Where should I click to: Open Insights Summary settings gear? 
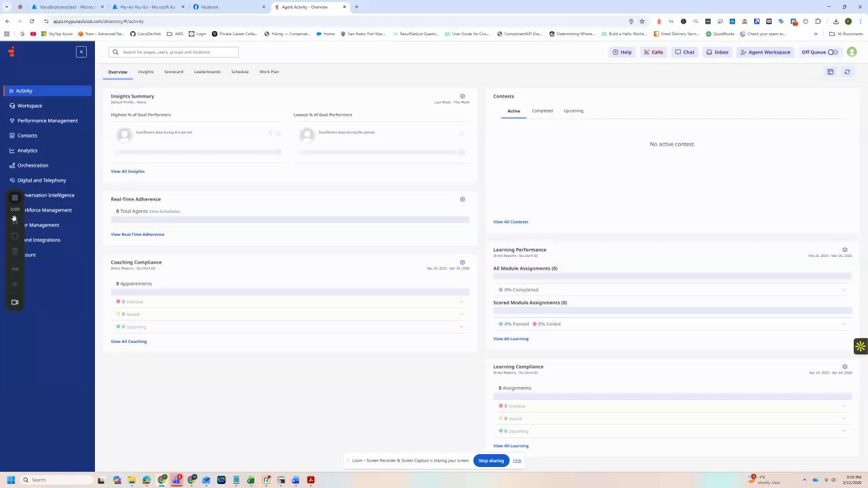click(x=462, y=96)
